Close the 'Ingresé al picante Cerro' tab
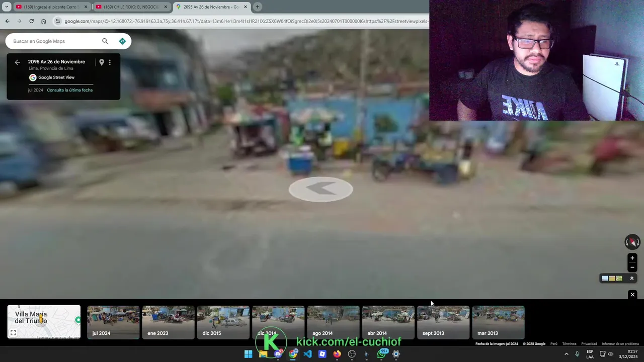 coord(86,7)
